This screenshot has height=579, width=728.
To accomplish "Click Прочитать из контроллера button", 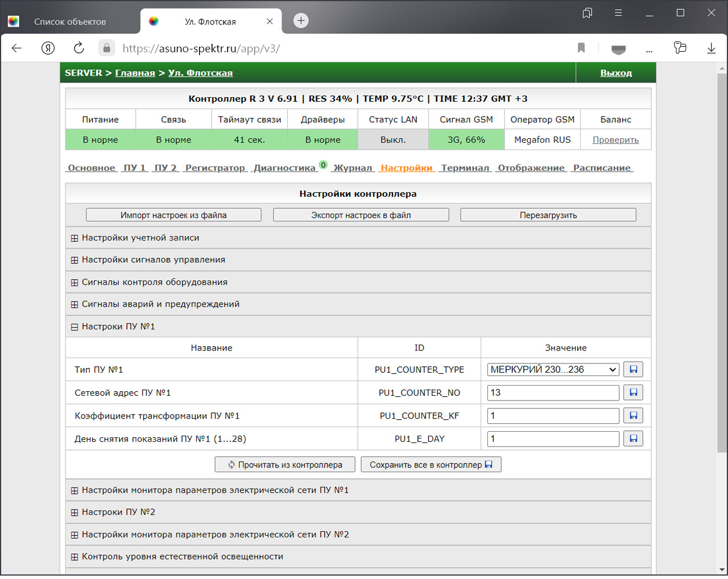I will click(285, 465).
